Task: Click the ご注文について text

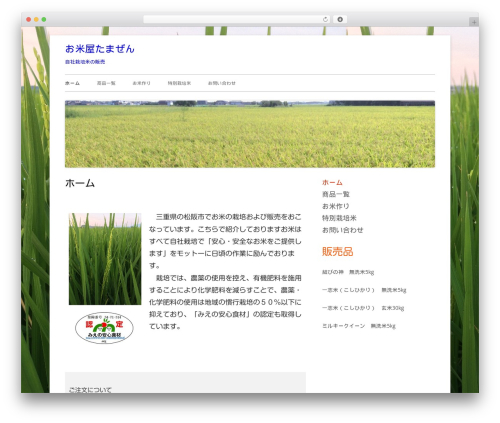Action: [x=90, y=390]
